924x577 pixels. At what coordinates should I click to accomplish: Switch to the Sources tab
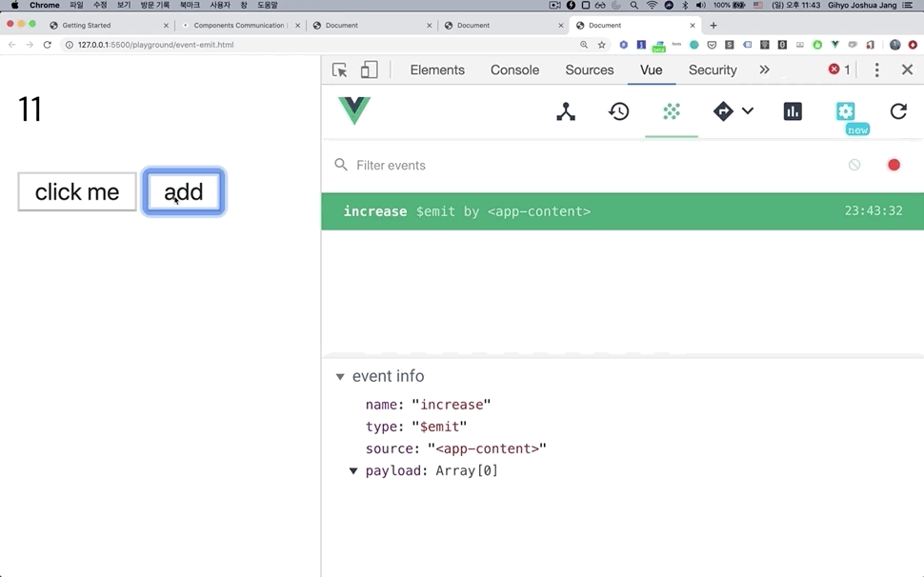[x=590, y=70]
